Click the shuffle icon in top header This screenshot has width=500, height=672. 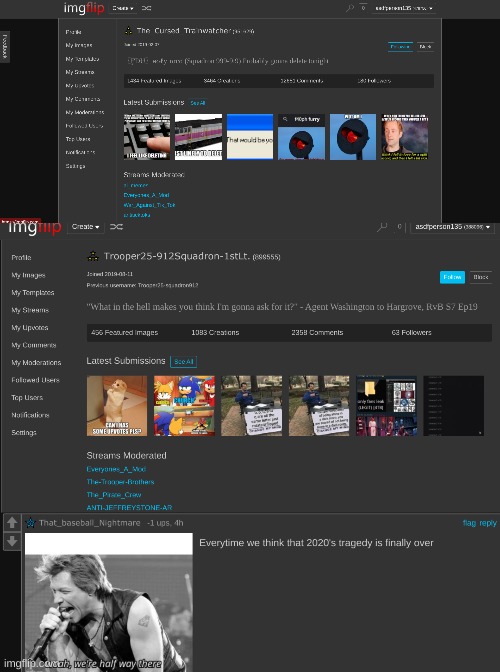pyautogui.click(x=146, y=8)
